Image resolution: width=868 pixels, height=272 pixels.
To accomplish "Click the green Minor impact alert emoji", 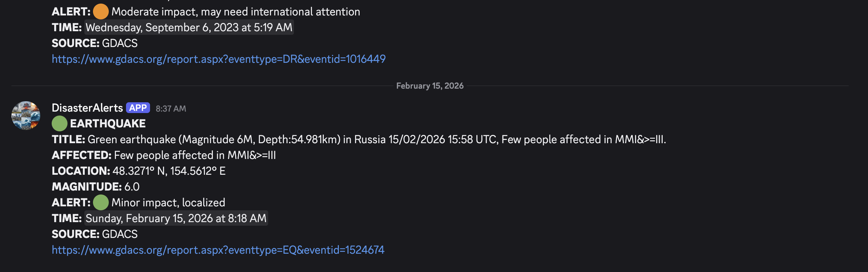I will coord(101,202).
